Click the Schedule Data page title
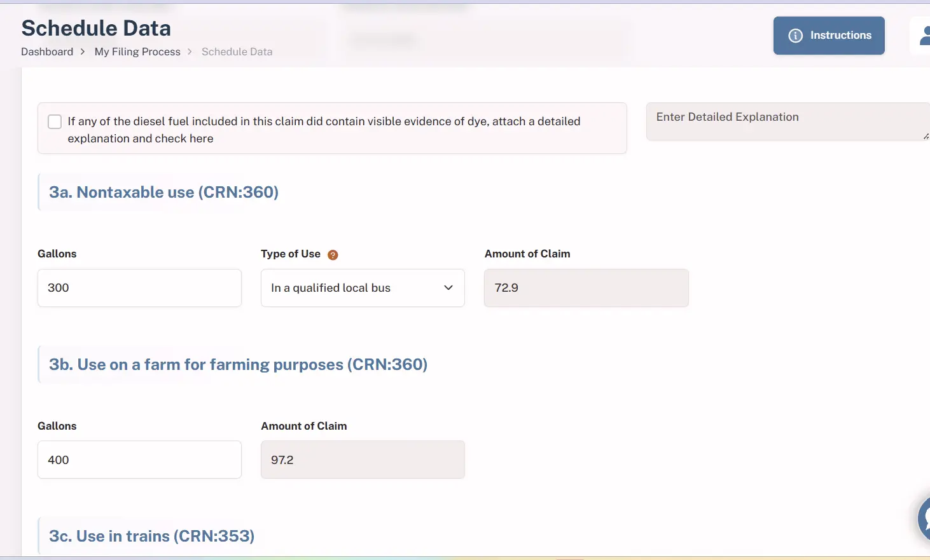This screenshot has height=560, width=930. pyautogui.click(x=96, y=28)
